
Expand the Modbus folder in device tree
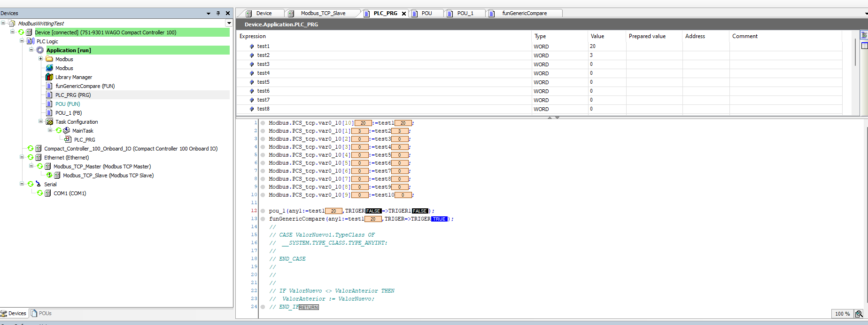[40, 59]
